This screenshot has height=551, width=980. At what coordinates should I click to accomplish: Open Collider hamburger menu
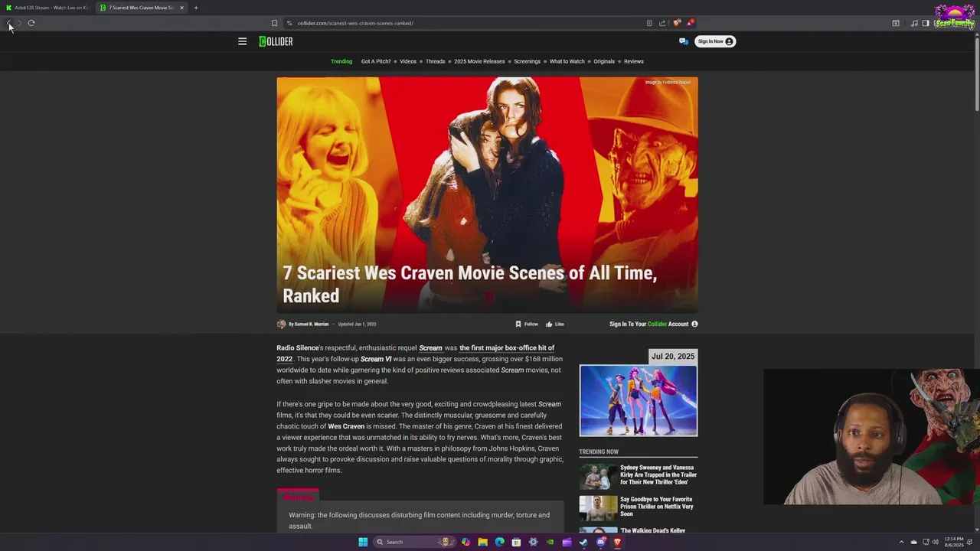click(x=242, y=41)
